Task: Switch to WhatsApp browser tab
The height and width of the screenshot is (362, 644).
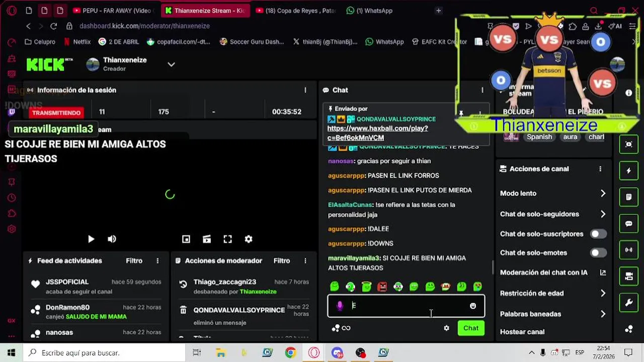Action: [370, 11]
